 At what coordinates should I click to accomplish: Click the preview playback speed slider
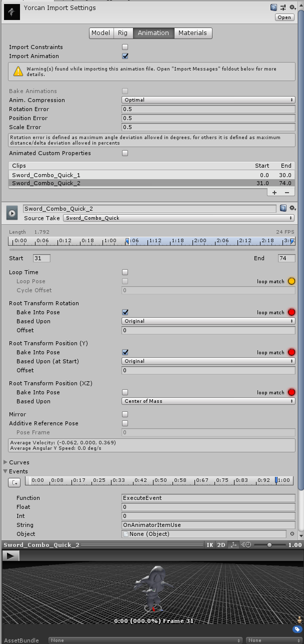(269, 545)
